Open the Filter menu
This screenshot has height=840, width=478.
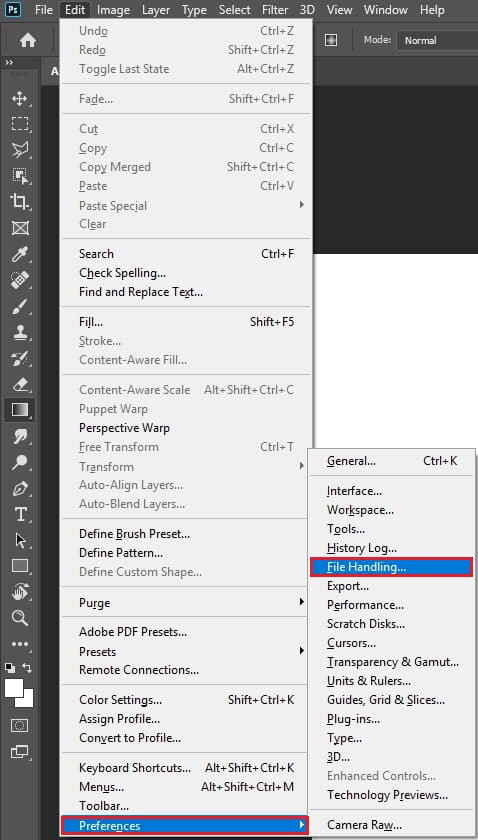pos(275,10)
